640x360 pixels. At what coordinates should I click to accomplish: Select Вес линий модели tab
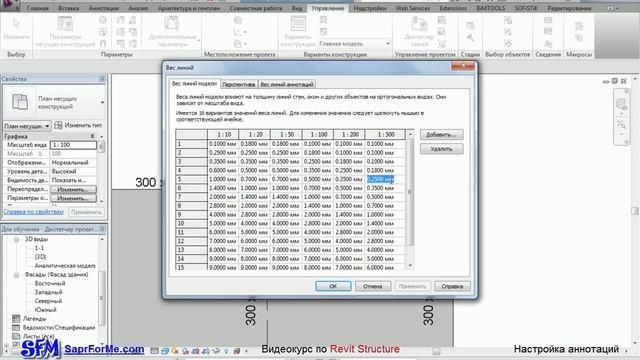[194, 84]
